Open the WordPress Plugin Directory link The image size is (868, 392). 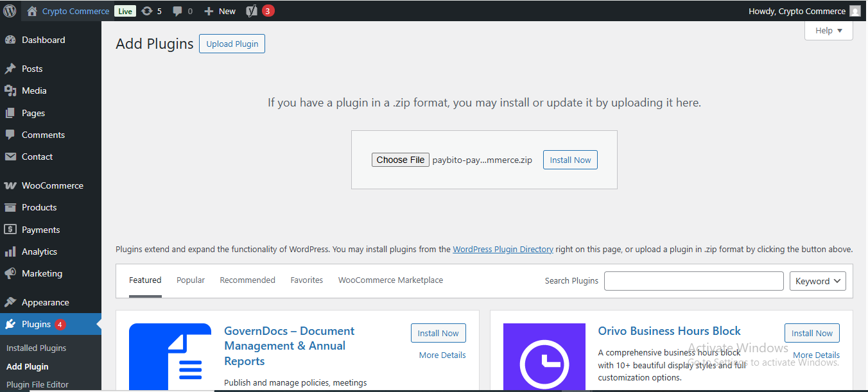[503, 250]
